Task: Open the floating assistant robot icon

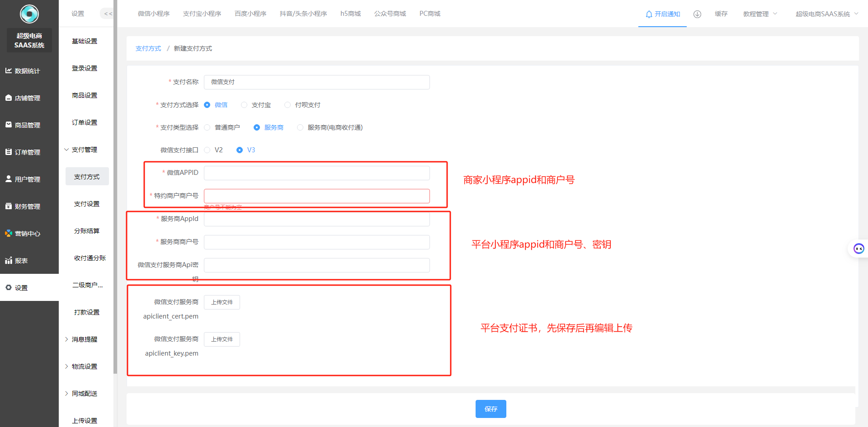Action: pyautogui.click(x=859, y=249)
